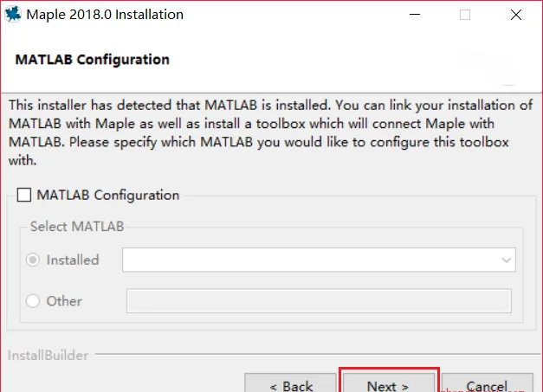Click the InstallBuilder label
The height and width of the screenshot is (392, 543).
pos(48,356)
